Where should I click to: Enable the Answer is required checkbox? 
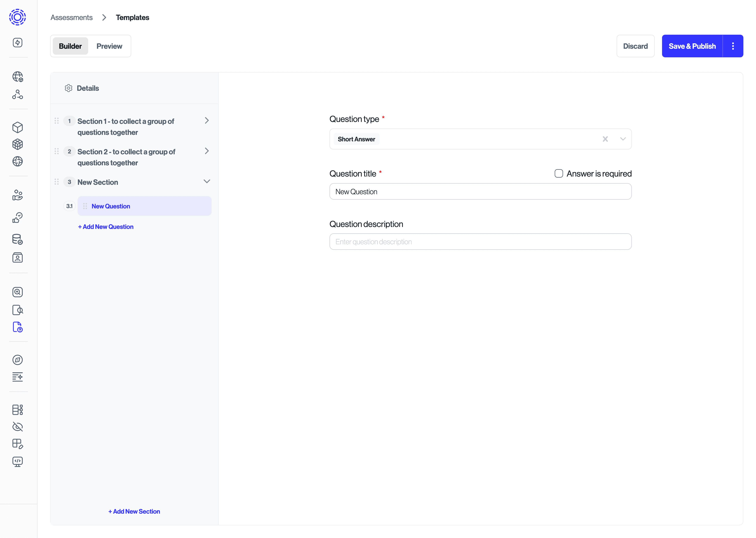[559, 173]
